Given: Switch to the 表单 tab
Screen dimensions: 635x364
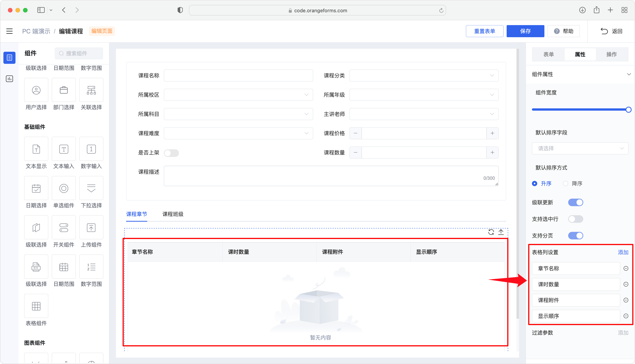Looking at the screenshot, I should 549,54.
